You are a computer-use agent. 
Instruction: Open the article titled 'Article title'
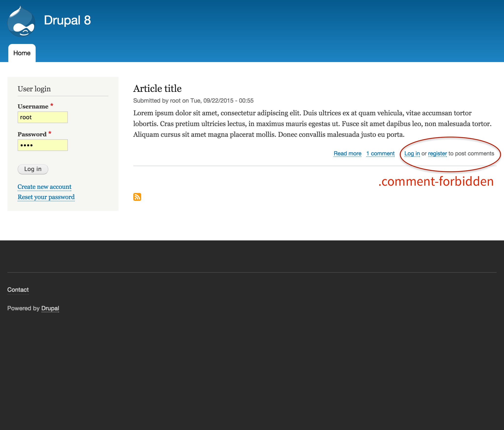click(157, 88)
